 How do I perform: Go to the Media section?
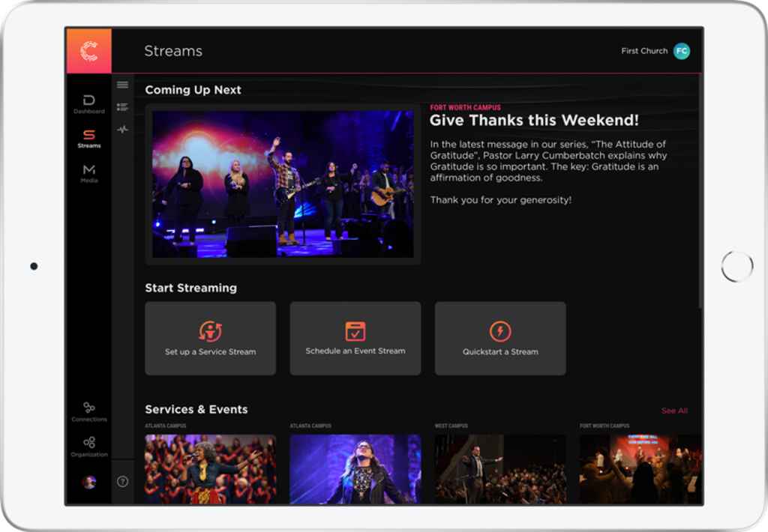pos(88,174)
